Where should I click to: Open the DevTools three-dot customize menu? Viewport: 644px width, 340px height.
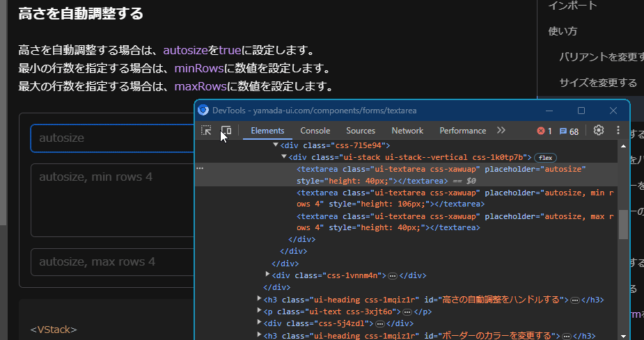618,131
